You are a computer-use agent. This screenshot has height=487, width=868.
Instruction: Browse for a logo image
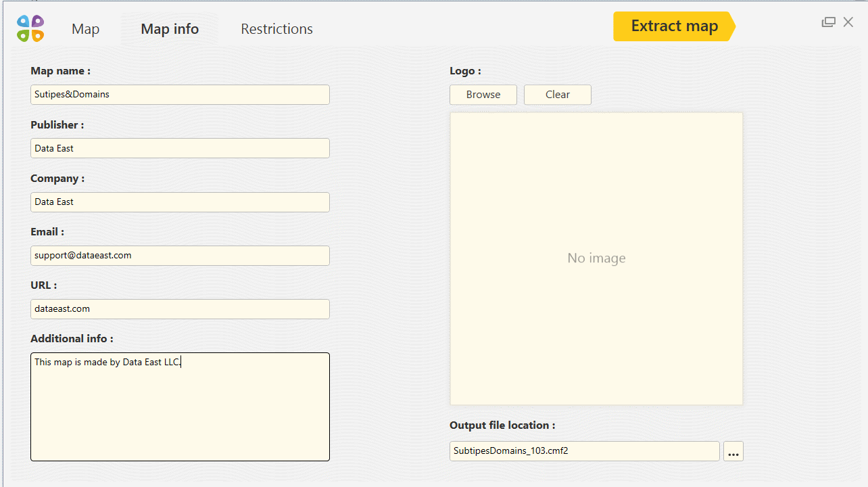(483, 95)
